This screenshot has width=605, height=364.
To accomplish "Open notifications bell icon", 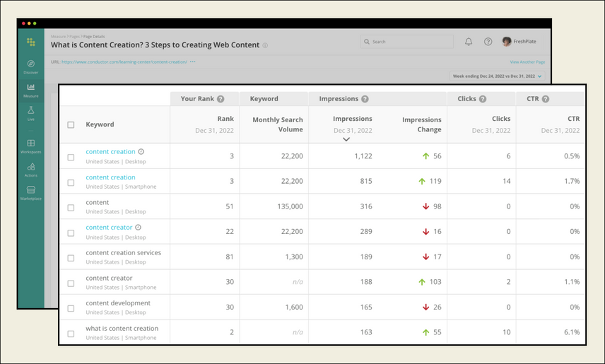I will pyautogui.click(x=469, y=42).
